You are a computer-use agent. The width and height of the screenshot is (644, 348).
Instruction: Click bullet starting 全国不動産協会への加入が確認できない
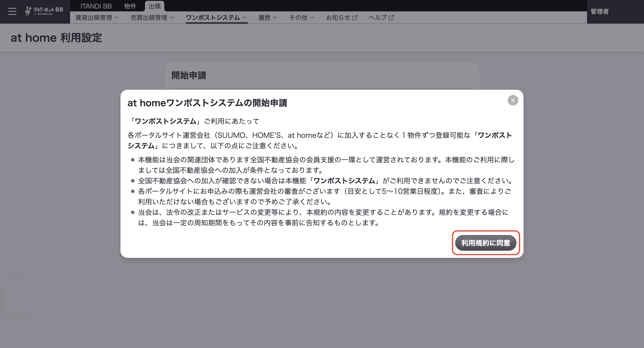(x=326, y=181)
